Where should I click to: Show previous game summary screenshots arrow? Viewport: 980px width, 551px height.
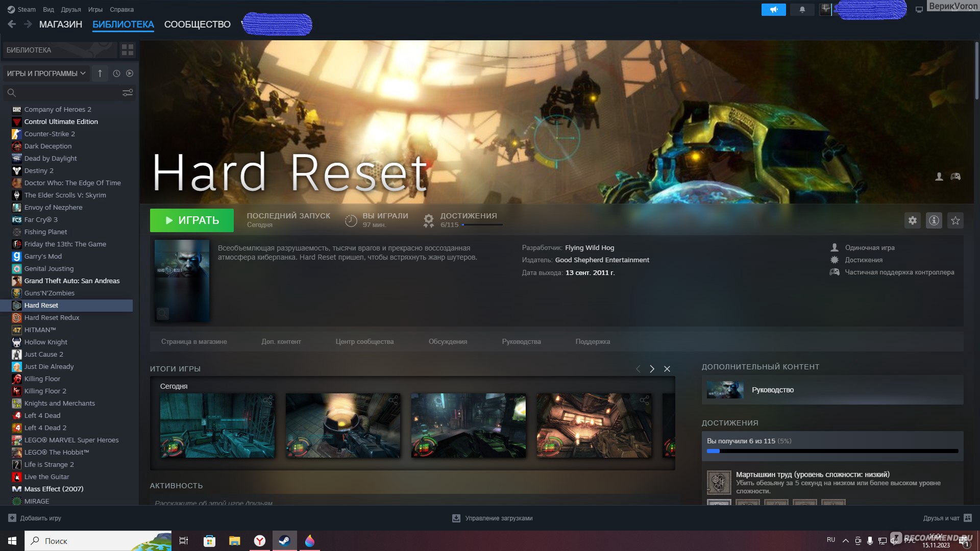638,369
